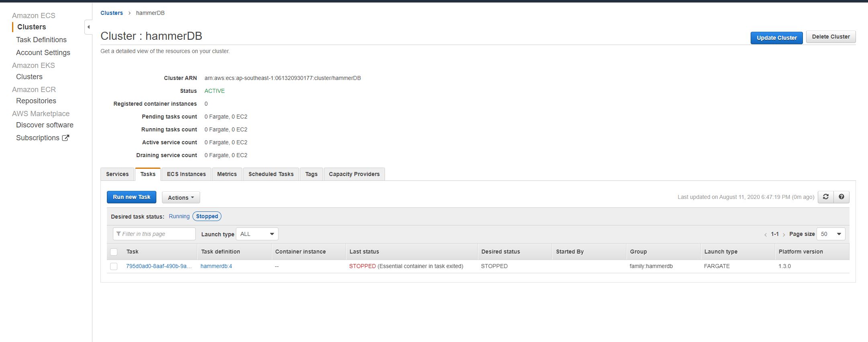
Task: Switch to the Services tab
Action: pos(117,174)
